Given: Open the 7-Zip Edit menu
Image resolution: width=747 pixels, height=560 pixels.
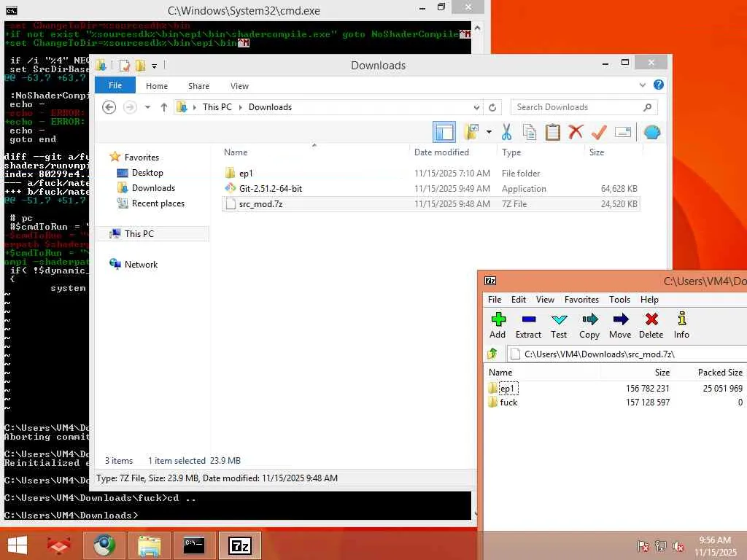Looking at the screenshot, I should tap(519, 300).
